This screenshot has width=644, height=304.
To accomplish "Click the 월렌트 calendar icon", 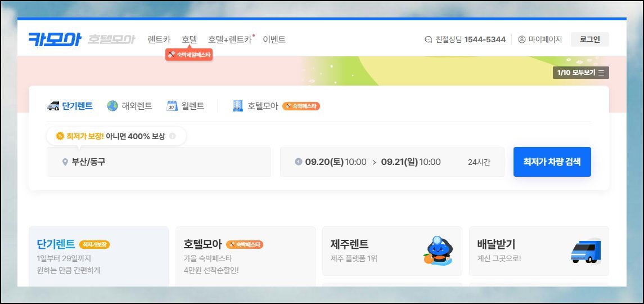I will (x=172, y=106).
